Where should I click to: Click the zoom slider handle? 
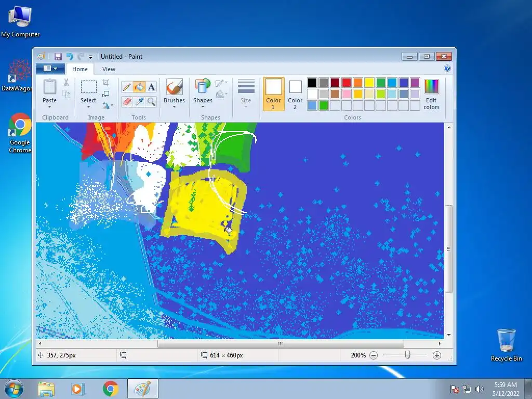click(407, 355)
